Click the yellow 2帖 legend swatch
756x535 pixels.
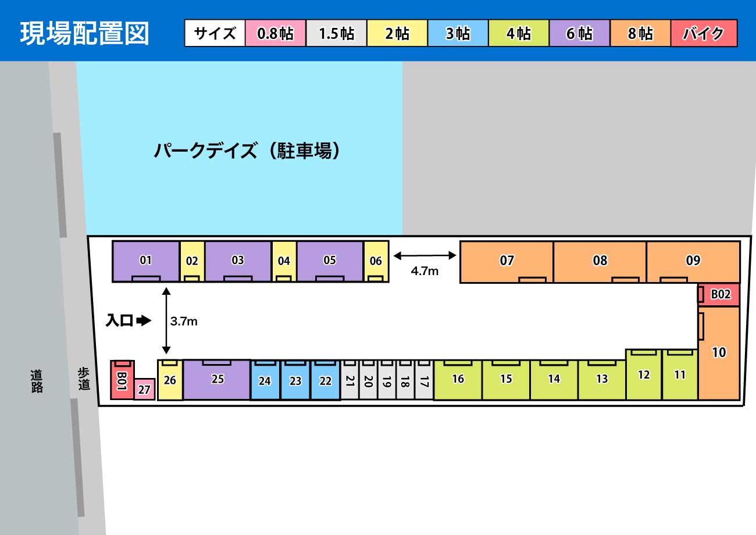(x=397, y=33)
